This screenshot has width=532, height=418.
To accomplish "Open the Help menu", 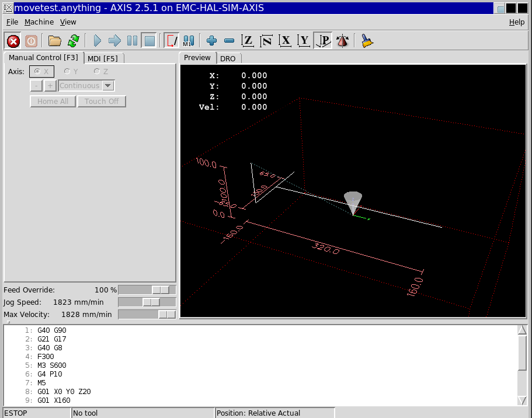I will [x=516, y=22].
